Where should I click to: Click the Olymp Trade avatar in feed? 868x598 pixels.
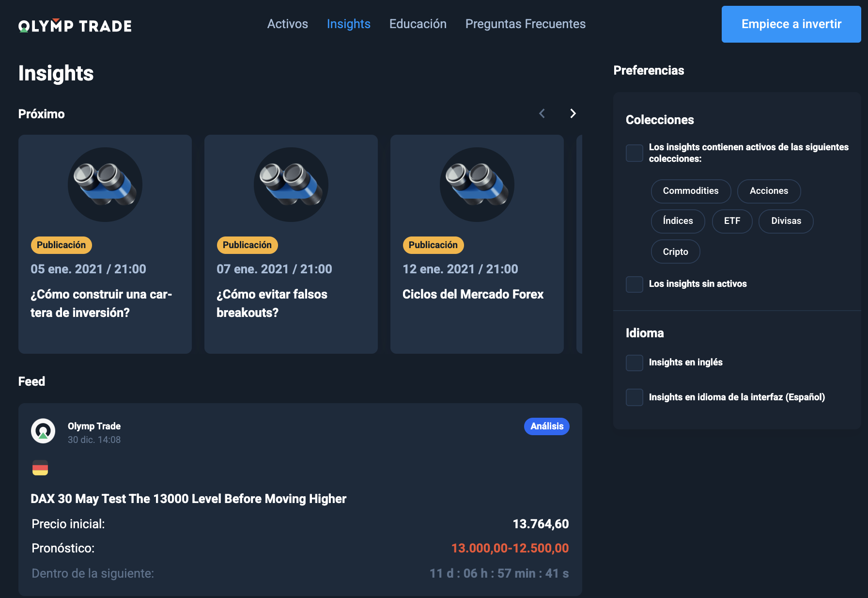point(43,431)
